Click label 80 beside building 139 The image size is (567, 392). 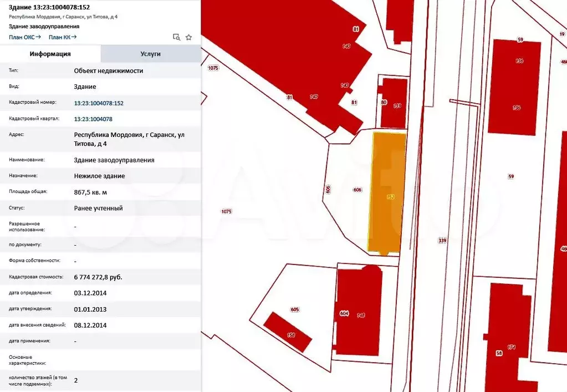[x=384, y=103]
